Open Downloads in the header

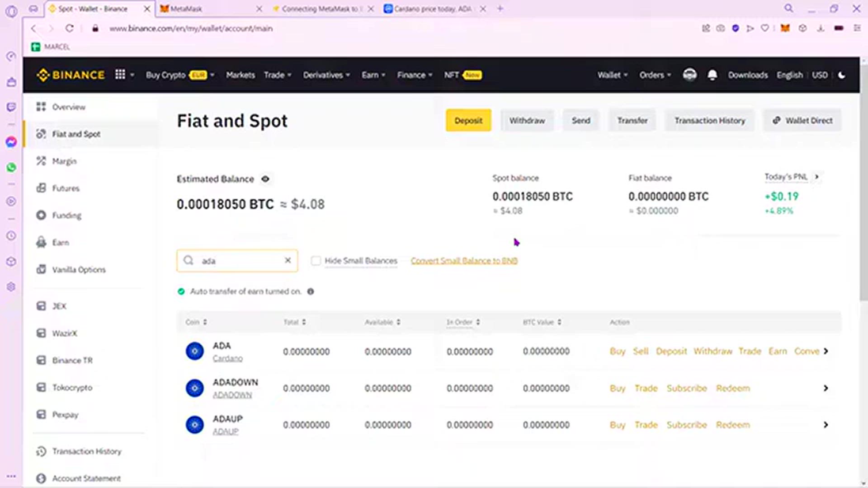pos(748,75)
